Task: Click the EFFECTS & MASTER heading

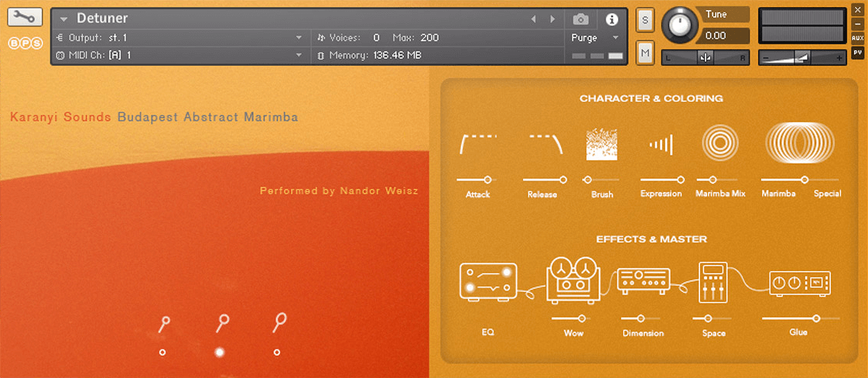Action: click(651, 239)
